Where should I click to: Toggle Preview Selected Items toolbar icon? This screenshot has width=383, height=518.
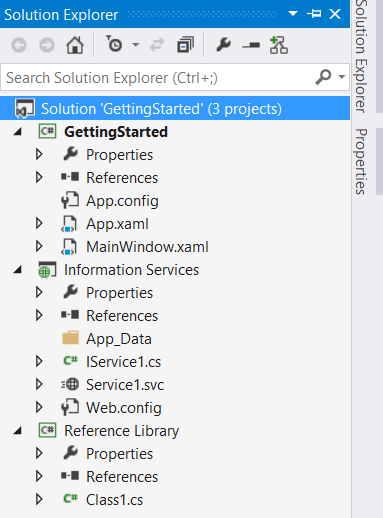coord(251,45)
